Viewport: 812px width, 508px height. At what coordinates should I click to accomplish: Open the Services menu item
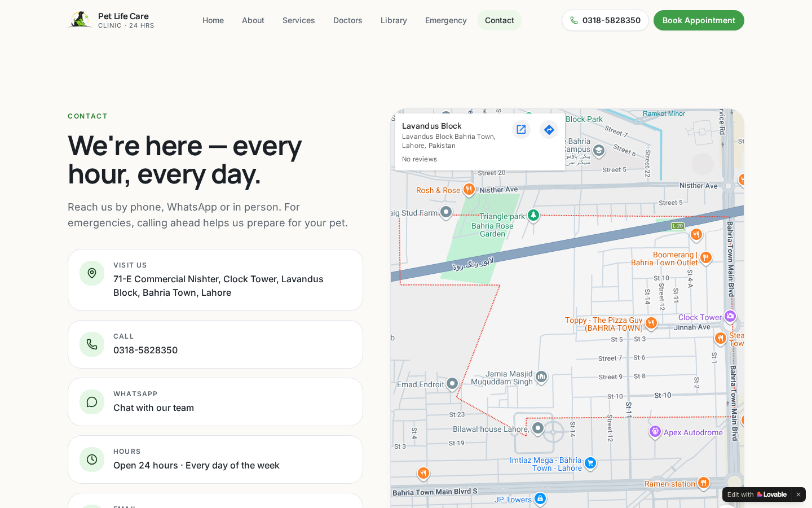[x=299, y=20]
